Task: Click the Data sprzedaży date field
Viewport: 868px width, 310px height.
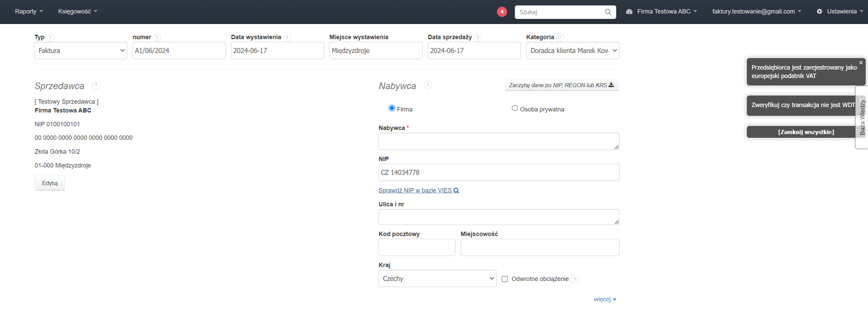Action: coord(474,51)
